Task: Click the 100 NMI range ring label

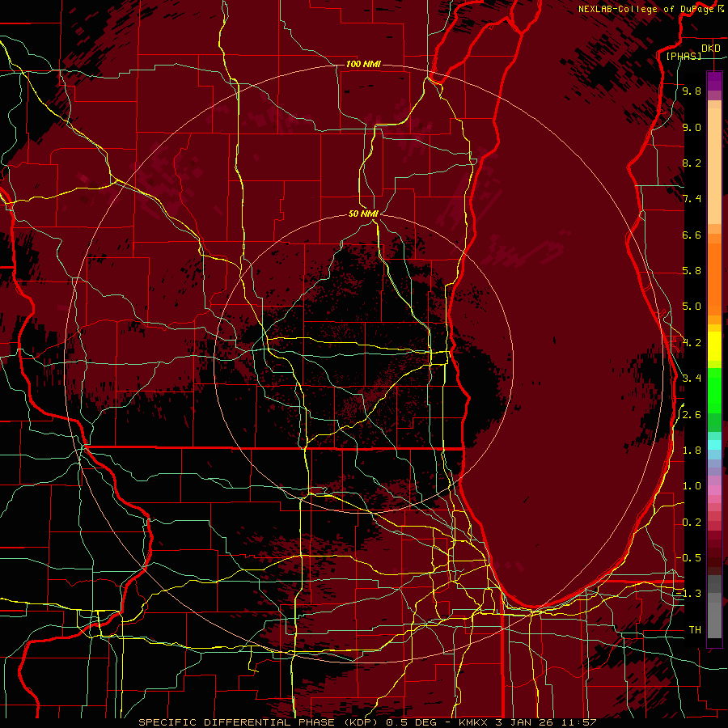Action: (363, 64)
